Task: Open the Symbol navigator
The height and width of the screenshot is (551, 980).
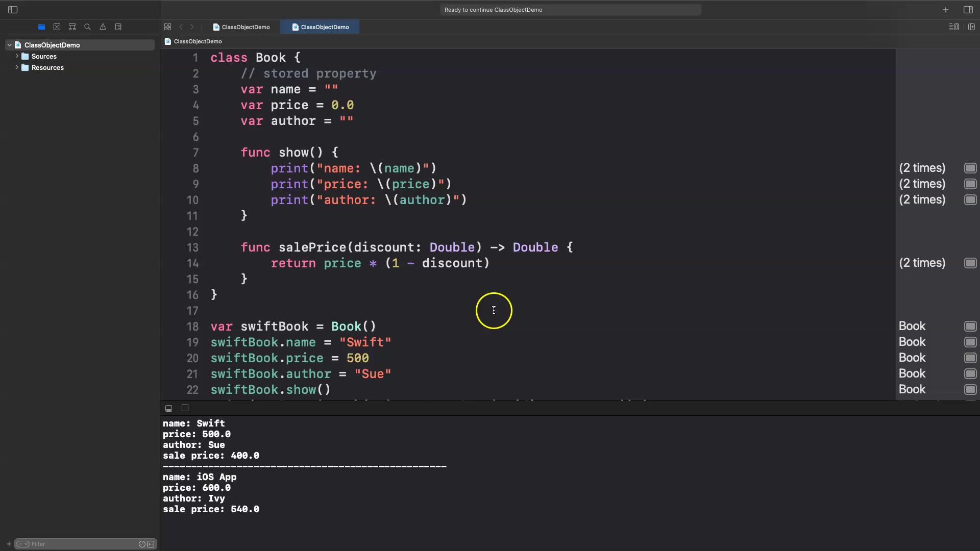Action: click(72, 27)
